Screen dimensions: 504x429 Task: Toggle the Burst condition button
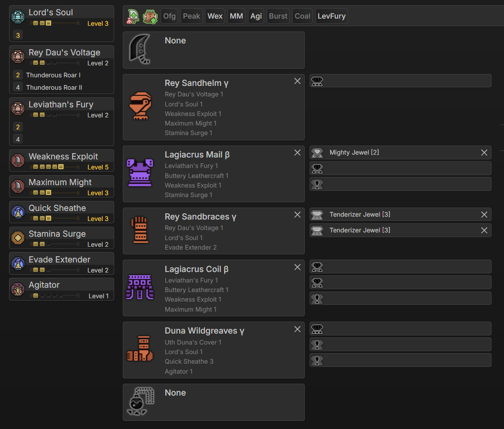278,16
